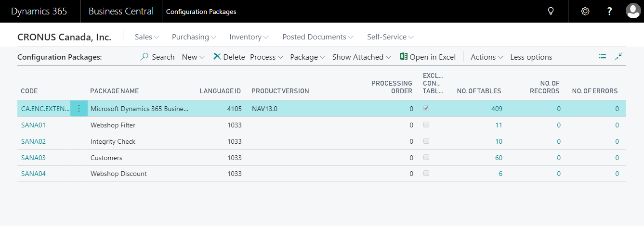Click the 4105 language ID cell

click(x=234, y=109)
